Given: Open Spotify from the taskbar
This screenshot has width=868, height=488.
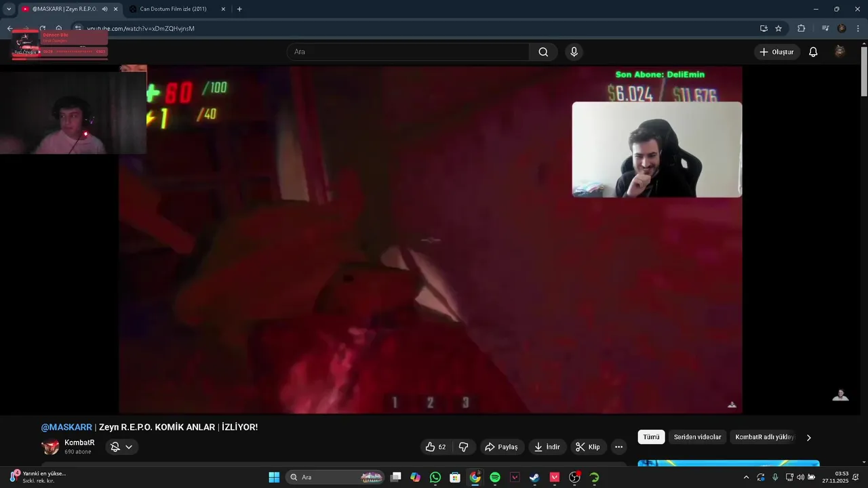Looking at the screenshot, I should pos(495,477).
